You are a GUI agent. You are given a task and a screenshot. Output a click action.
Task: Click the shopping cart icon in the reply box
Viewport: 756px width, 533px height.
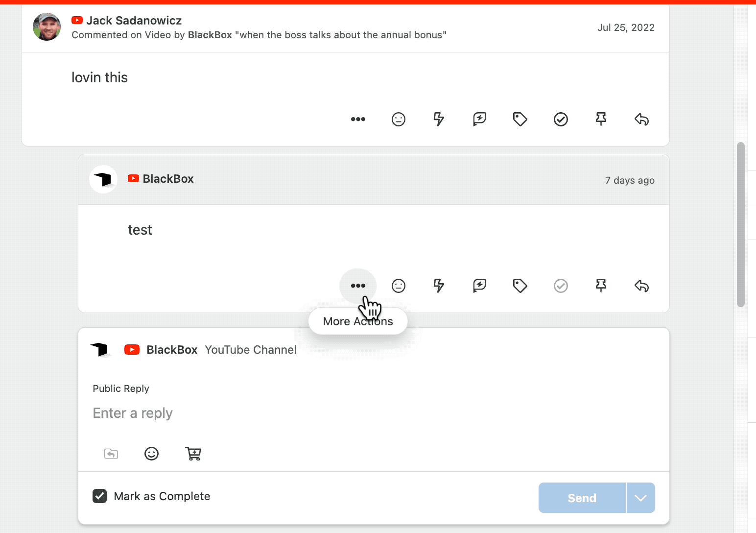[x=193, y=454]
